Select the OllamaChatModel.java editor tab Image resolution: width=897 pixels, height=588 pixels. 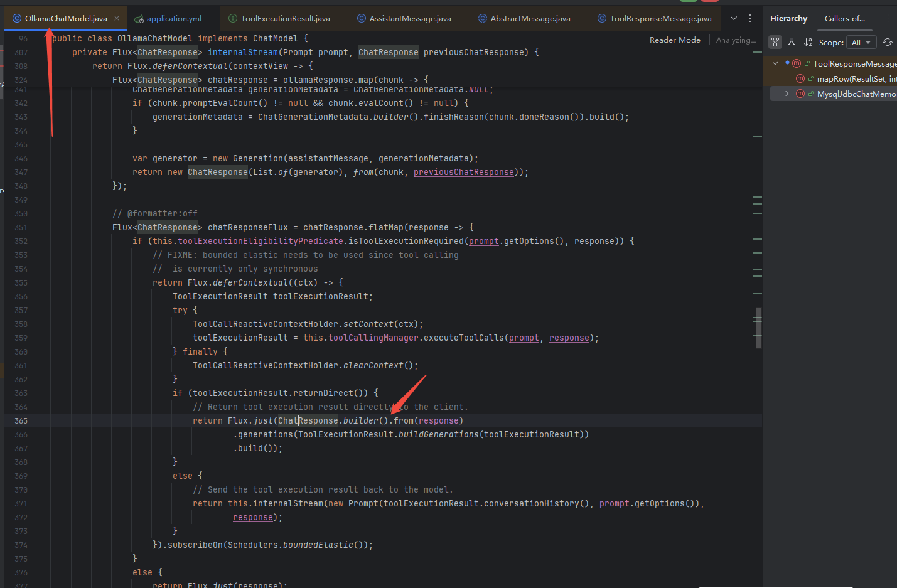pyautogui.click(x=66, y=19)
